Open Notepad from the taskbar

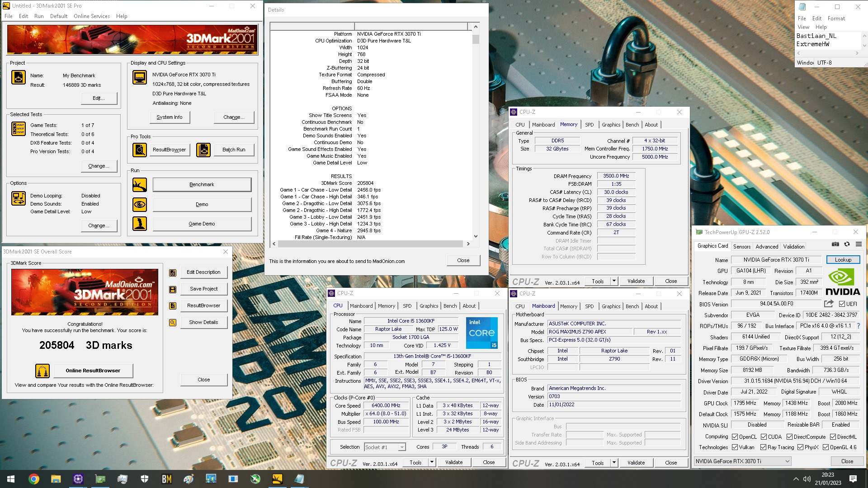(x=300, y=479)
